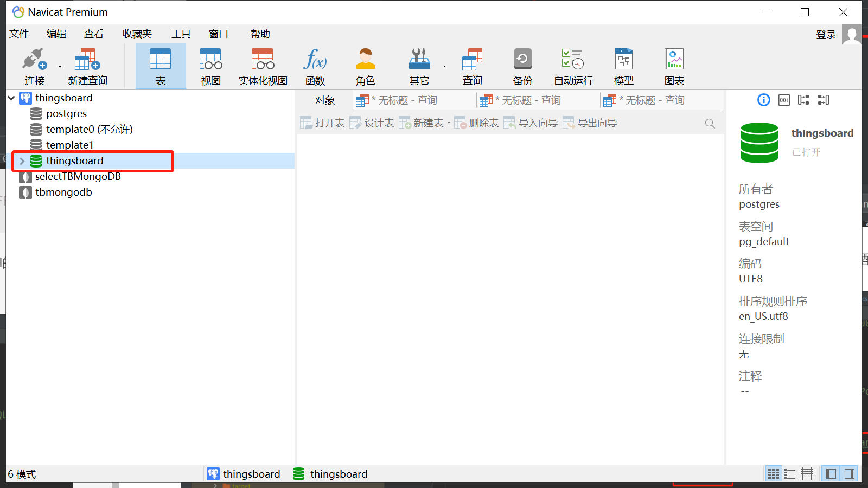Click the "pg_default" tablespace value

pos(764,242)
